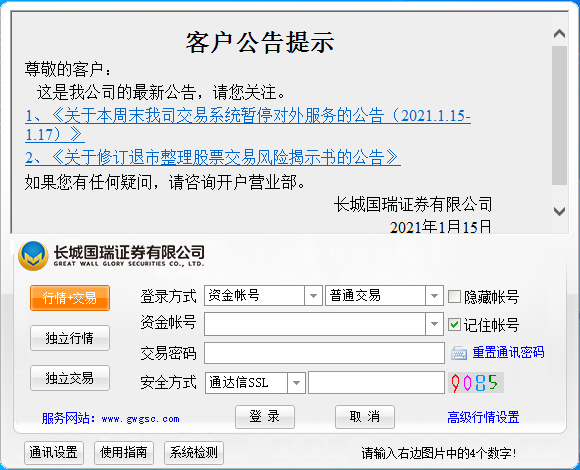The height and width of the screenshot is (470, 580).
Task: Open announcement 2 about 退市整理股票 risk disclosure
Action: (213, 158)
